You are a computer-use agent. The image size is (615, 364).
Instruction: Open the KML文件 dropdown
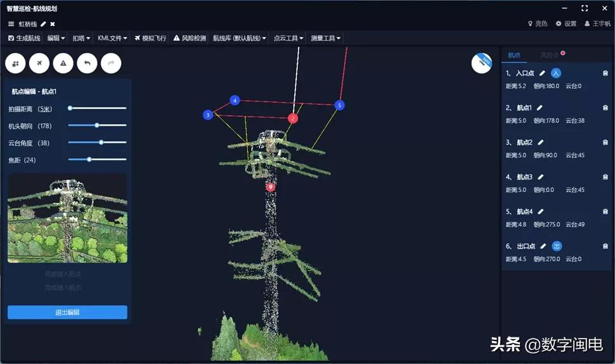112,38
